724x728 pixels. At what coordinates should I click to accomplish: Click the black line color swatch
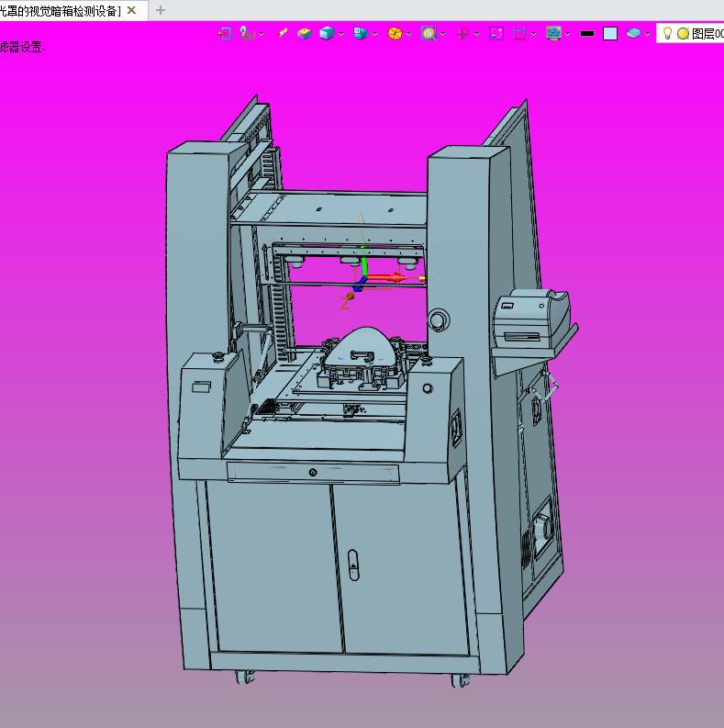point(587,33)
